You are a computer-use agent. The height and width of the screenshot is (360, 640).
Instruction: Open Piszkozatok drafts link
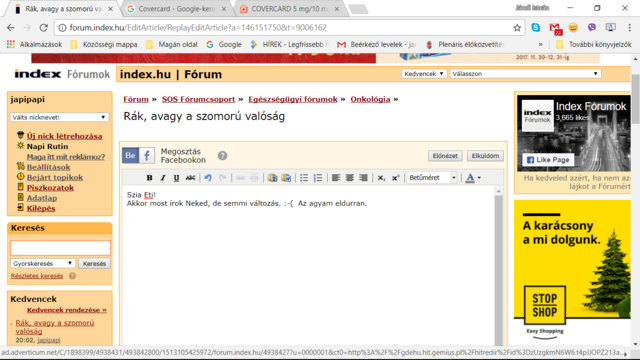tap(50, 188)
